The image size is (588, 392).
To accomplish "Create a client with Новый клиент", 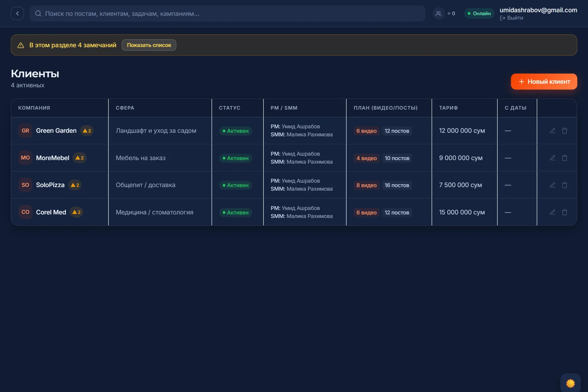I will pyautogui.click(x=544, y=82).
